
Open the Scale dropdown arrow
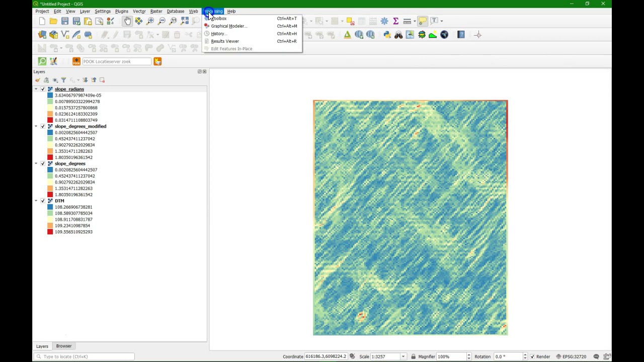(403, 356)
